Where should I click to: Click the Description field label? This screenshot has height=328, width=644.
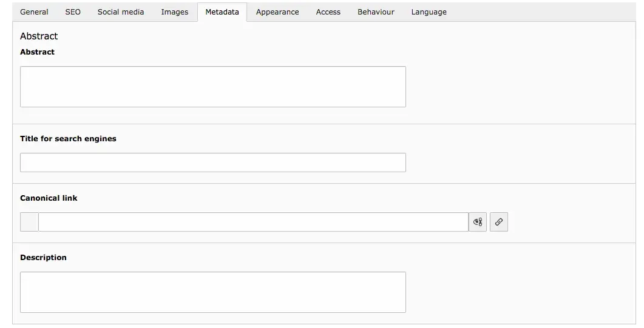(43, 258)
